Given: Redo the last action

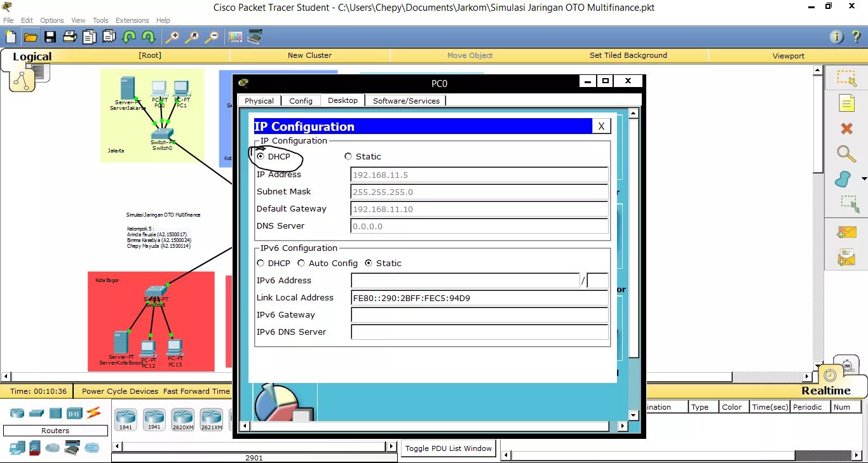Looking at the screenshot, I should point(148,37).
